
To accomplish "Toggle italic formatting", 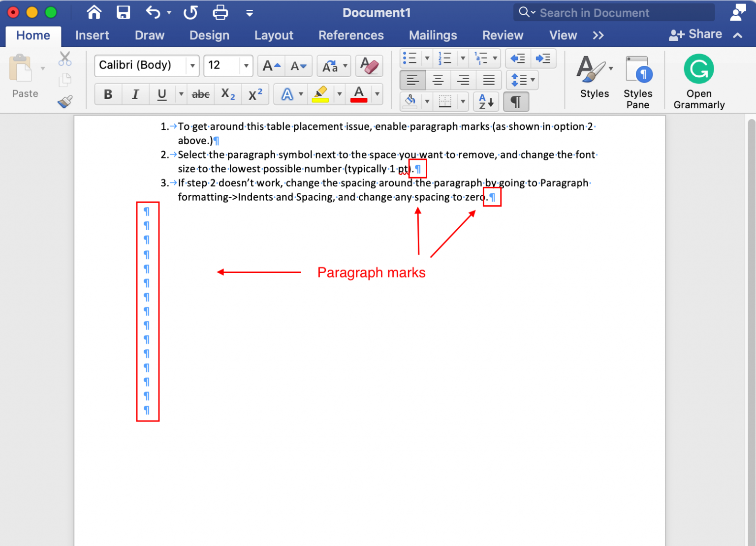I will click(x=135, y=94).
